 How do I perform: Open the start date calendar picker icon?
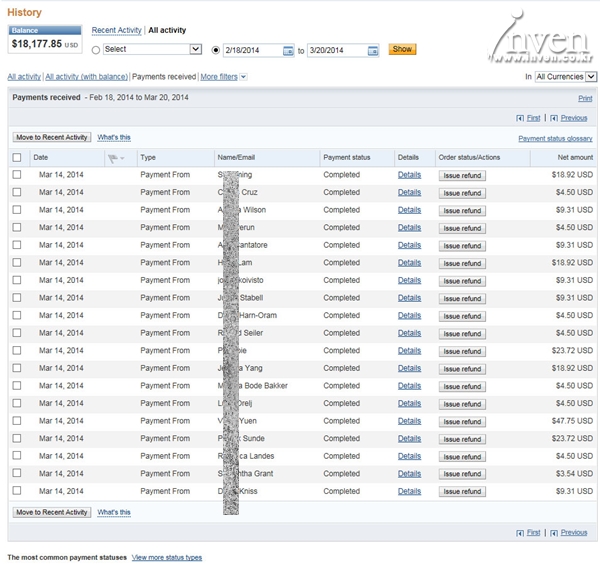tap(289, 50)
